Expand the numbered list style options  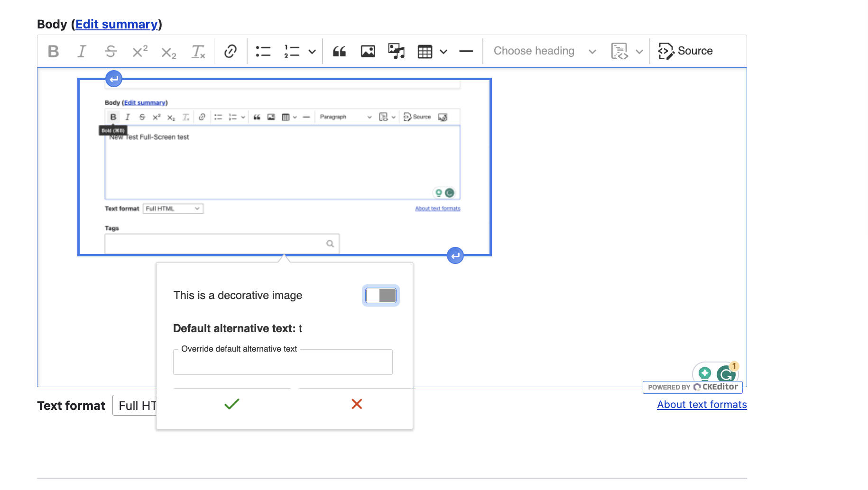pyautogui.click(x=312, y=52)
